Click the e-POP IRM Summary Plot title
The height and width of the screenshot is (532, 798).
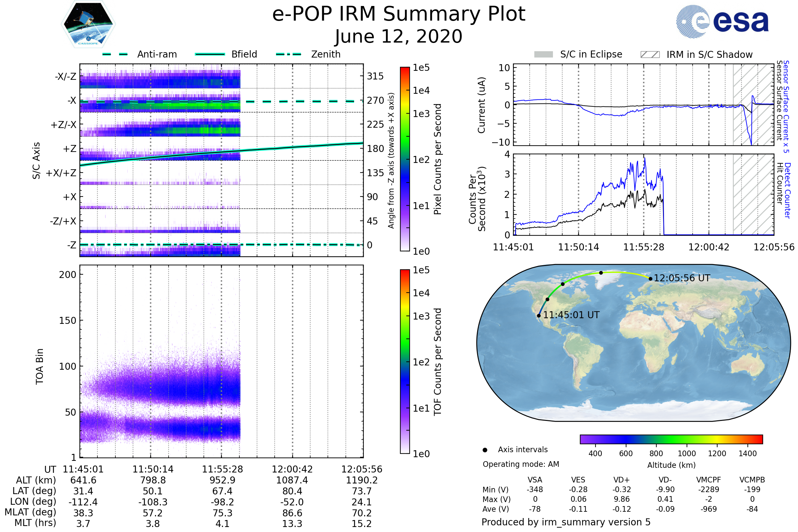coord(399,14)
